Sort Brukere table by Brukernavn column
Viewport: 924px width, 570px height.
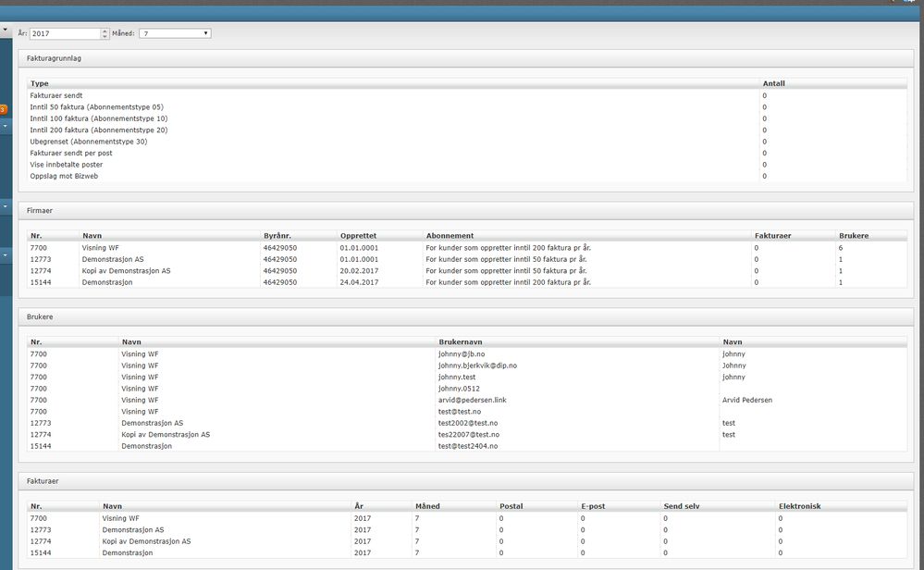tap(577, 341)
